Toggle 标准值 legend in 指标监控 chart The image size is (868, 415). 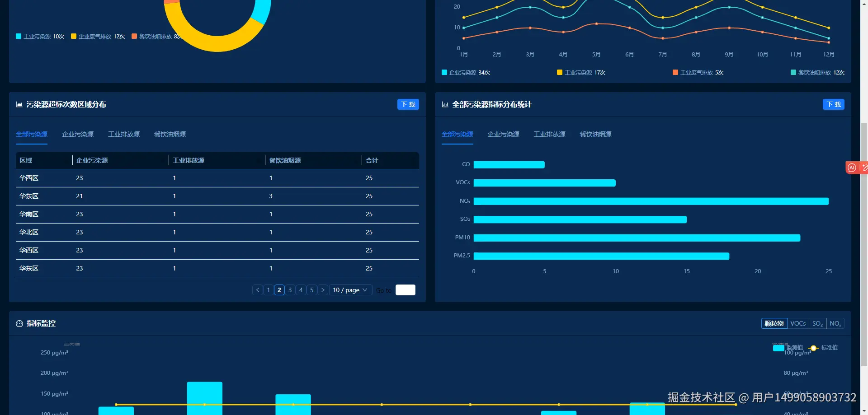823,347
